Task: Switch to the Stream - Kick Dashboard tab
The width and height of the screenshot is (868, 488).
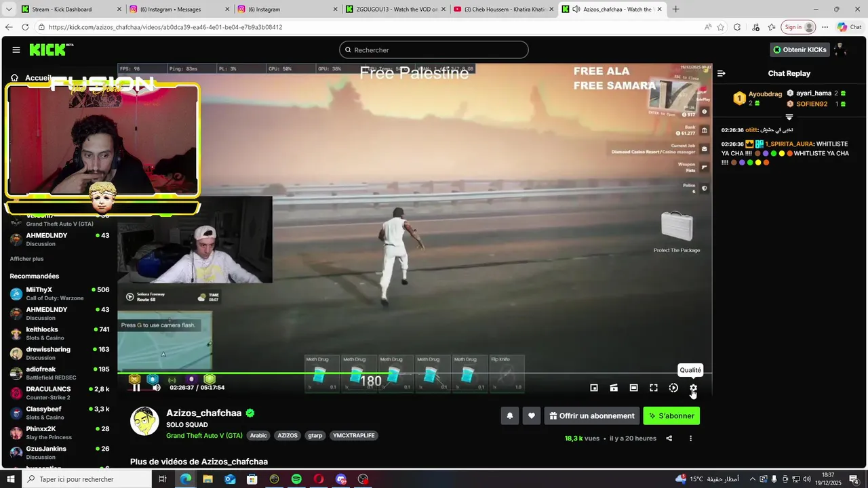Action: [71, 9]
